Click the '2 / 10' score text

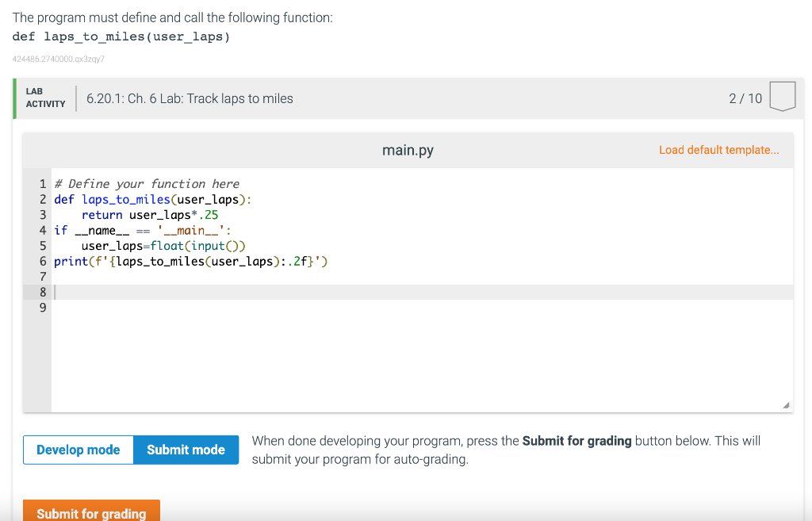click(745, 98)
